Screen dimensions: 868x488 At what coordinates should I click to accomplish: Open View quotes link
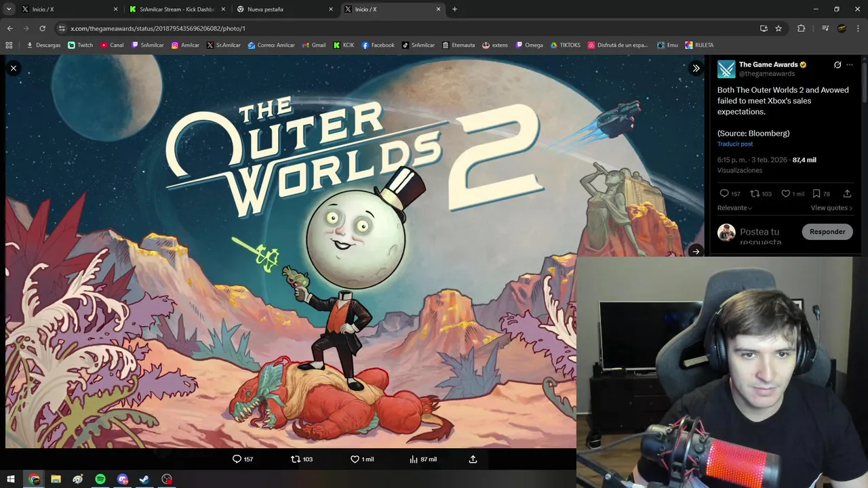(831, 208)
